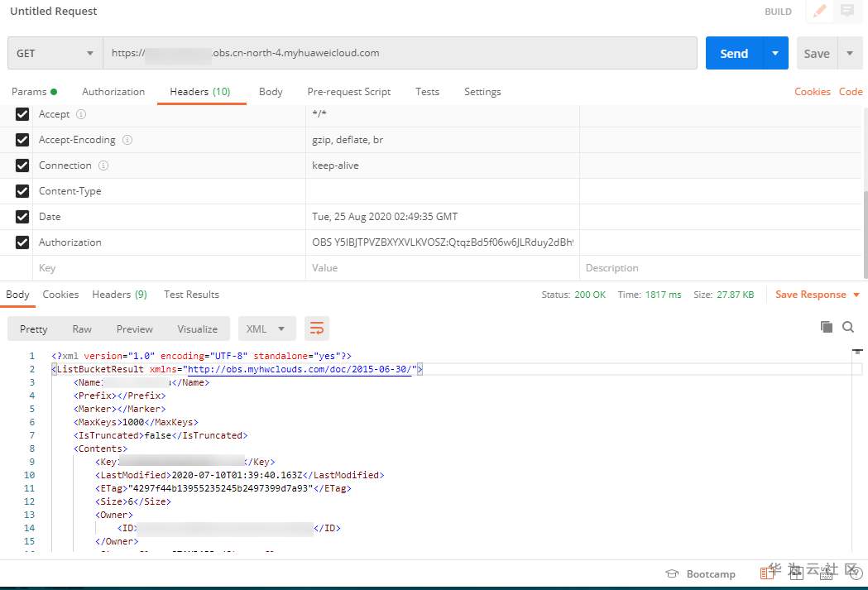Open the GET method dropdown

55,53
